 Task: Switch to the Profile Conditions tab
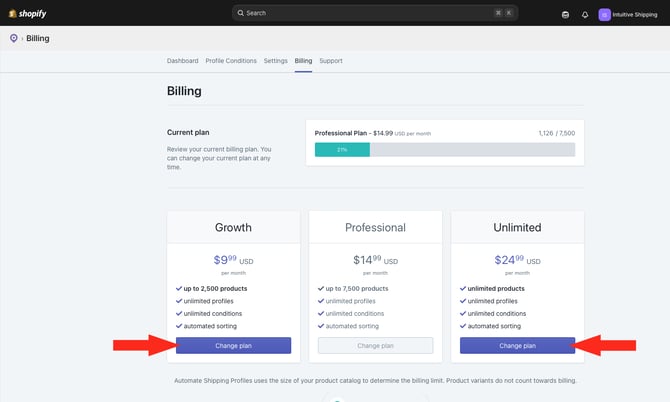[x=231, y=61]
